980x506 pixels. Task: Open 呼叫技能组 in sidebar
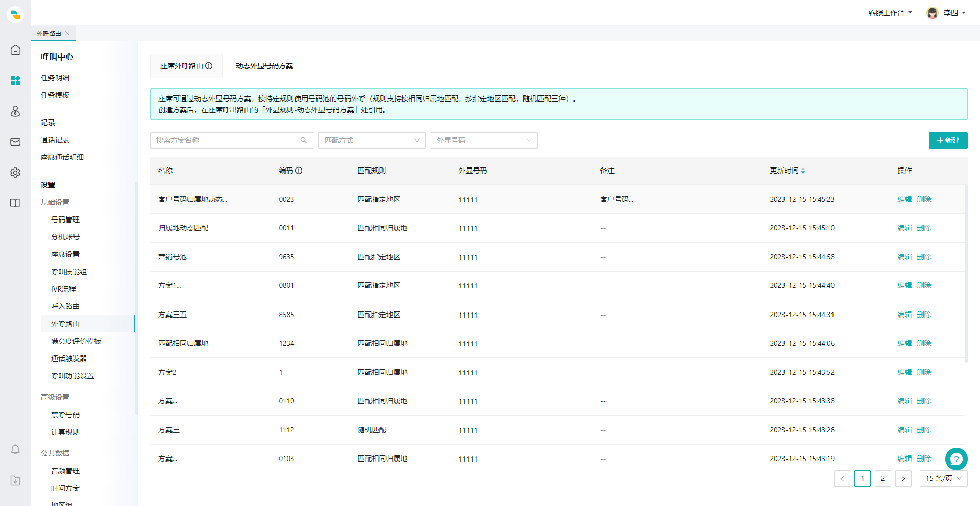point(69,272)
